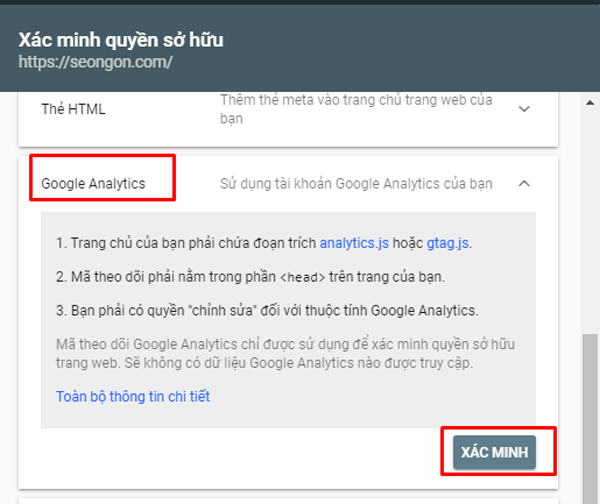Click the vertical scrollbar thumb
Image resolution: width=600 pixels, height=504 pixels.
590,419
